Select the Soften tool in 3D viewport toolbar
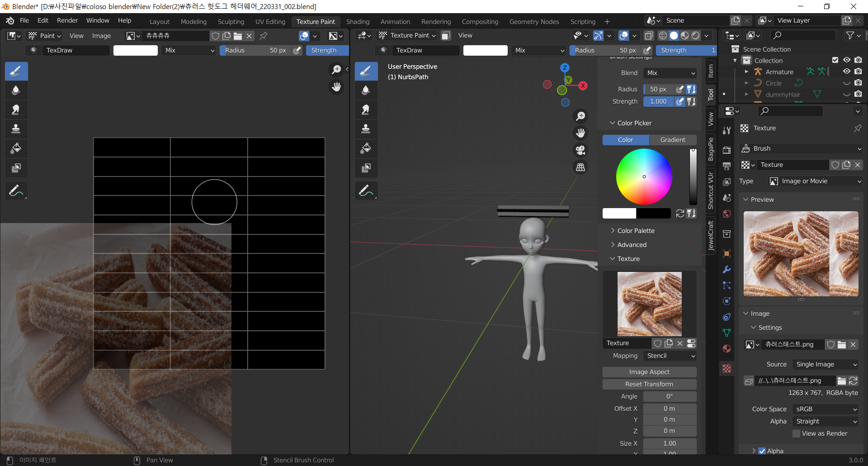Image resolution: width=868 pixels, height=466 pixels. tap(366, 90)
